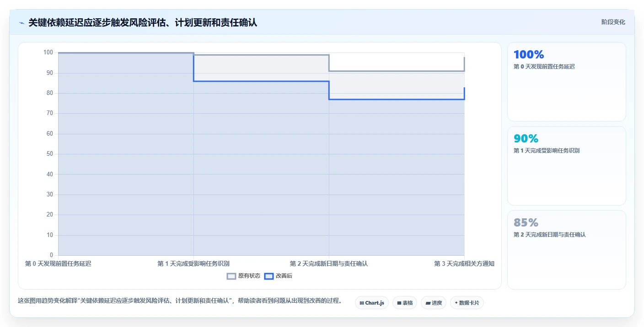Click the icon inside the Chart.js tag

pyautogui.click(x=362, y=303)
